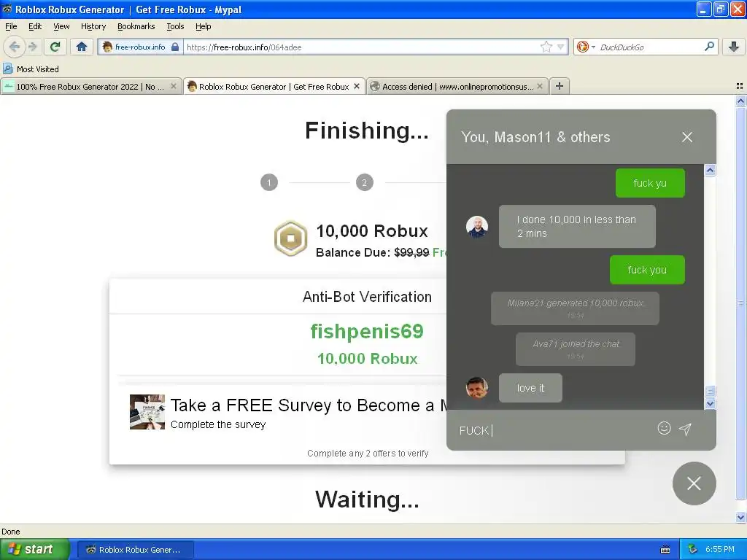Screen dimensions: 747x560
Task: Bookmark this page with the star icon
Action: (546, 47)
